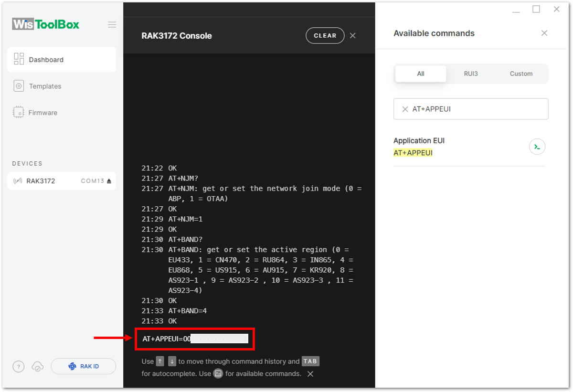Screen dimensions: 573x392
Task: Click the down arrow key hint
Action: click(x=172, y=361)
